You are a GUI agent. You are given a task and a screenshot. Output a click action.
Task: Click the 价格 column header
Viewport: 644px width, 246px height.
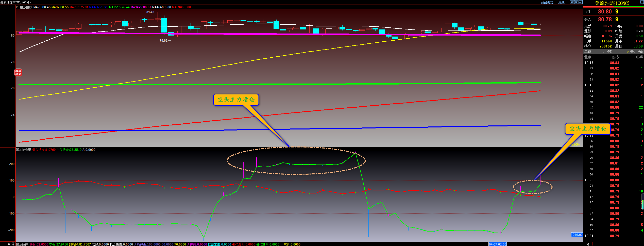coord(615,57)
